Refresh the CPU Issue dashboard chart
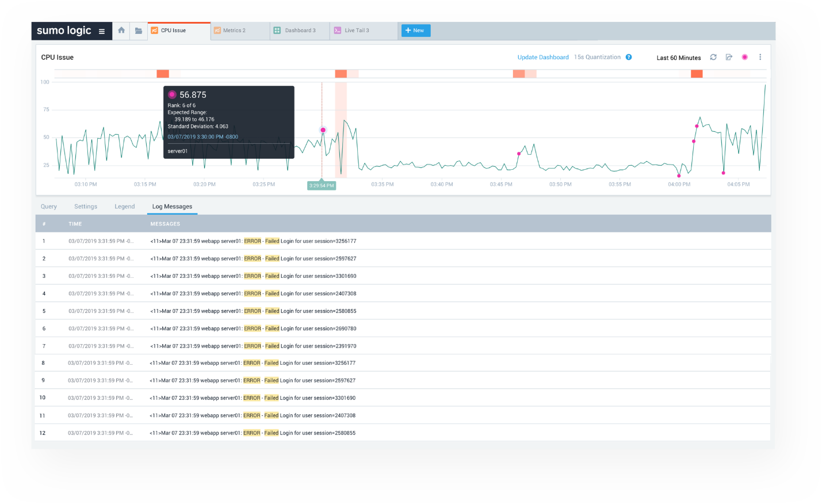This screenshot has width=822, height=504. (713, 58)
